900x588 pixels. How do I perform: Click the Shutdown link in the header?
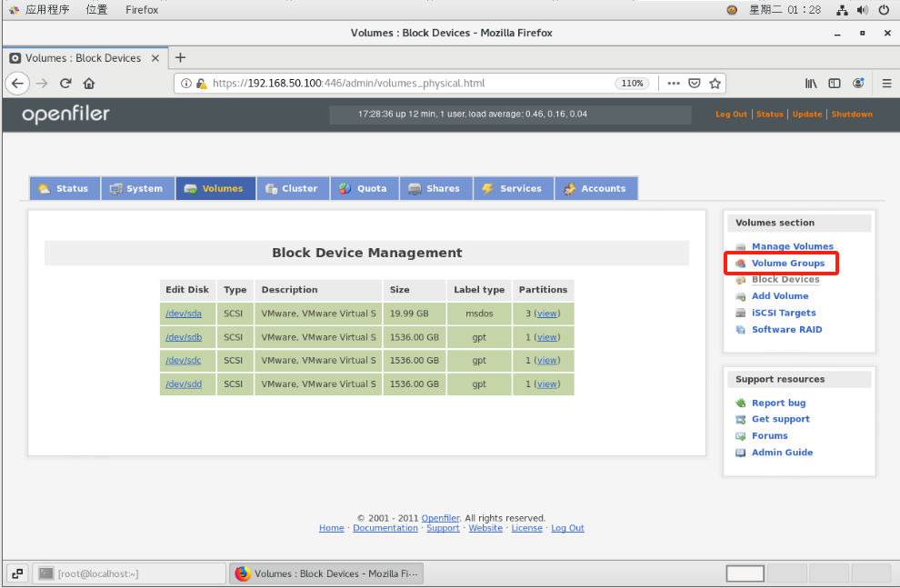point(852,115)
